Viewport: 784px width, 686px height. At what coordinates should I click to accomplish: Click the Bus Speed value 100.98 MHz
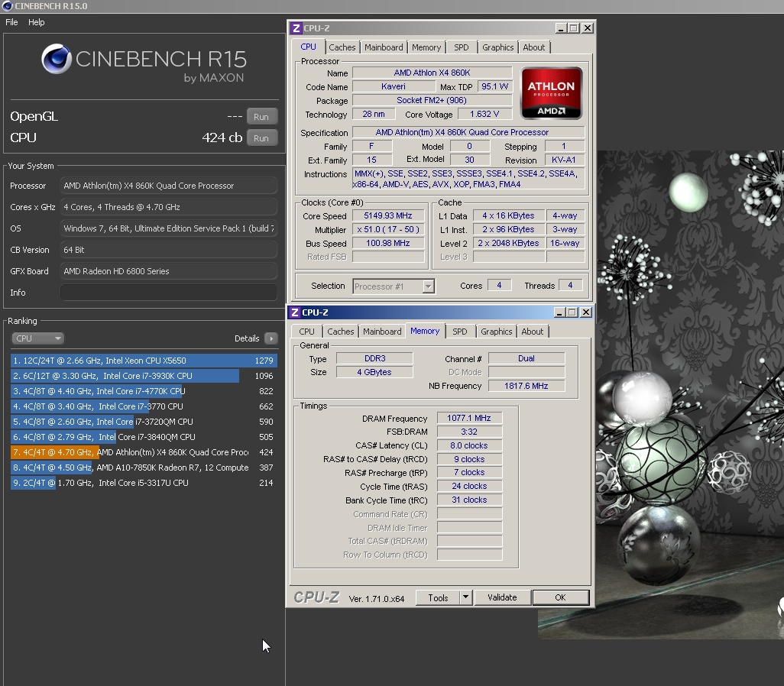click(388, 243)
